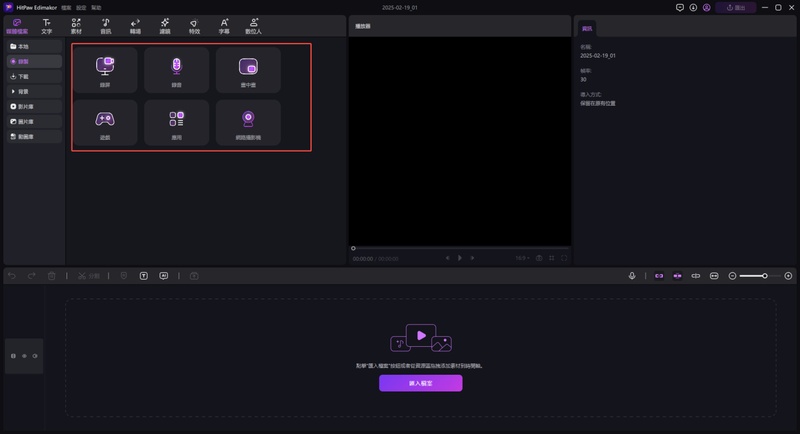The width and height of the screenshot is (800, 434).
Task: Open the Help (幫助) menu
Action: 96,8
